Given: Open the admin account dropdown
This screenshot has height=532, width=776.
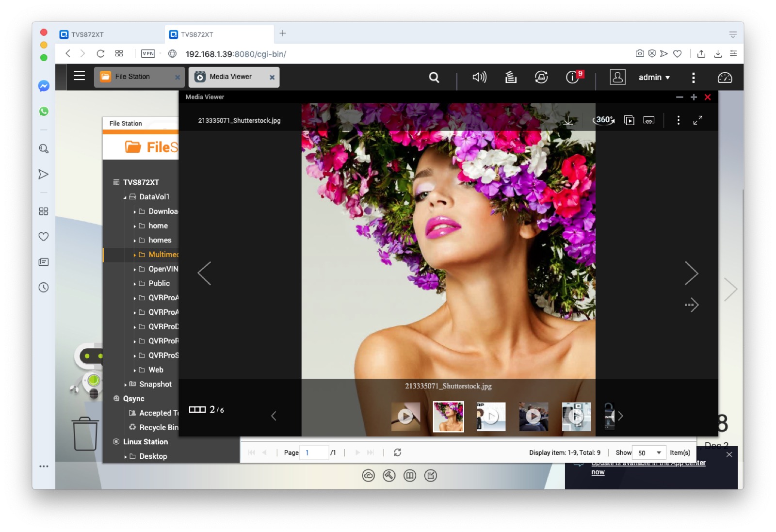Looking at the screenshot, I should 654,78.
